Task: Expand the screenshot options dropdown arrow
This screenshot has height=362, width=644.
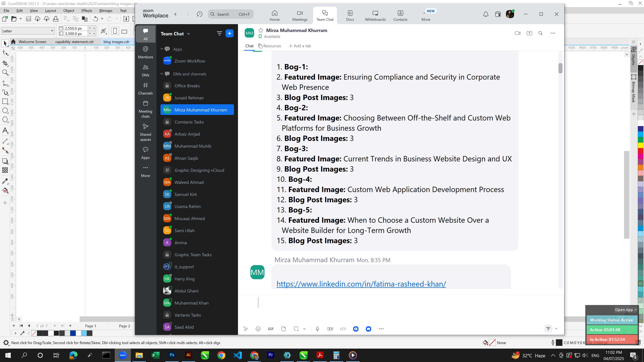Action: (x=304, y=329)
